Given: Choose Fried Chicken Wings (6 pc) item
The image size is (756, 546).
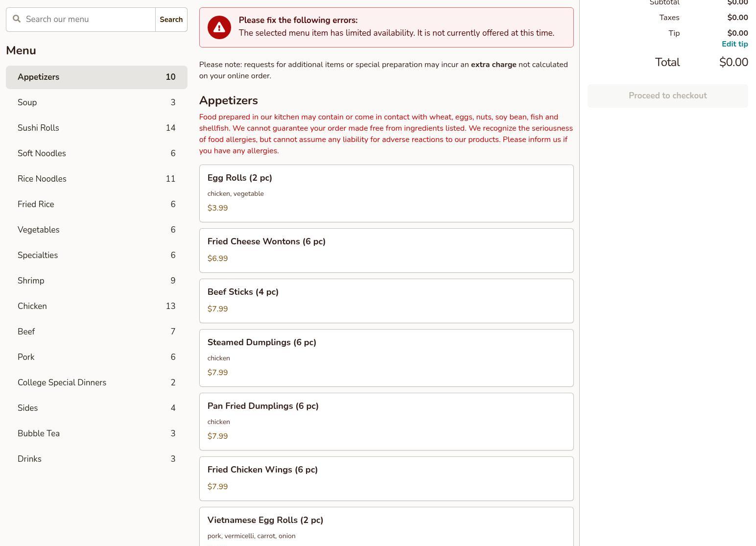Looking at the screenshot, I should tap(386, 478).
